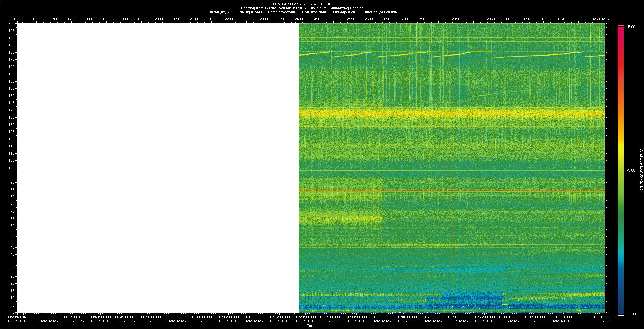Click the blank white no-data area of spectrogram

[158, 168]
